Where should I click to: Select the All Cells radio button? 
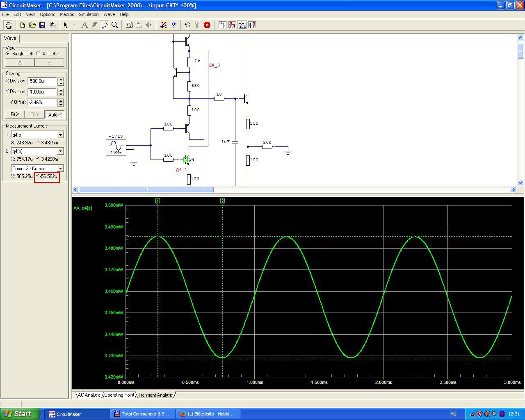(38, 54)
